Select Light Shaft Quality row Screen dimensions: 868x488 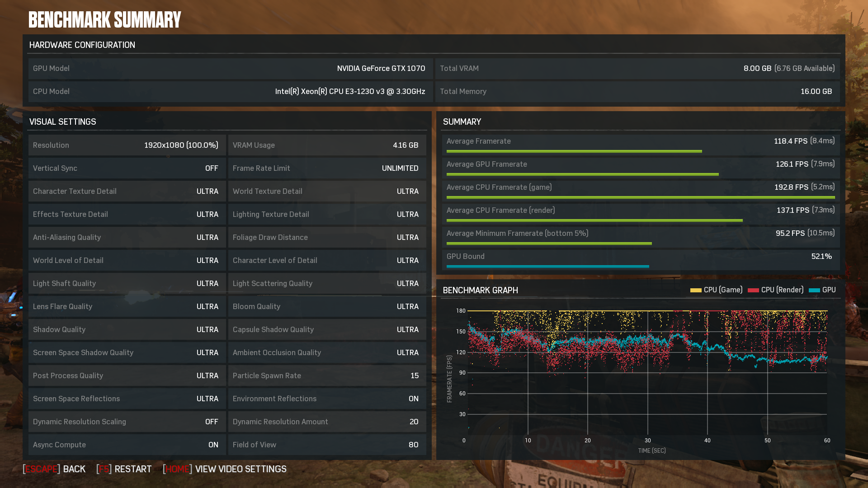(127, 284)
